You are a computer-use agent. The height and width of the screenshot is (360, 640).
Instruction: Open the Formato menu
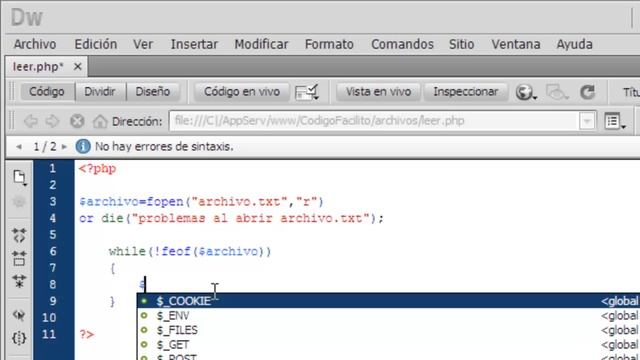[329, 44]
